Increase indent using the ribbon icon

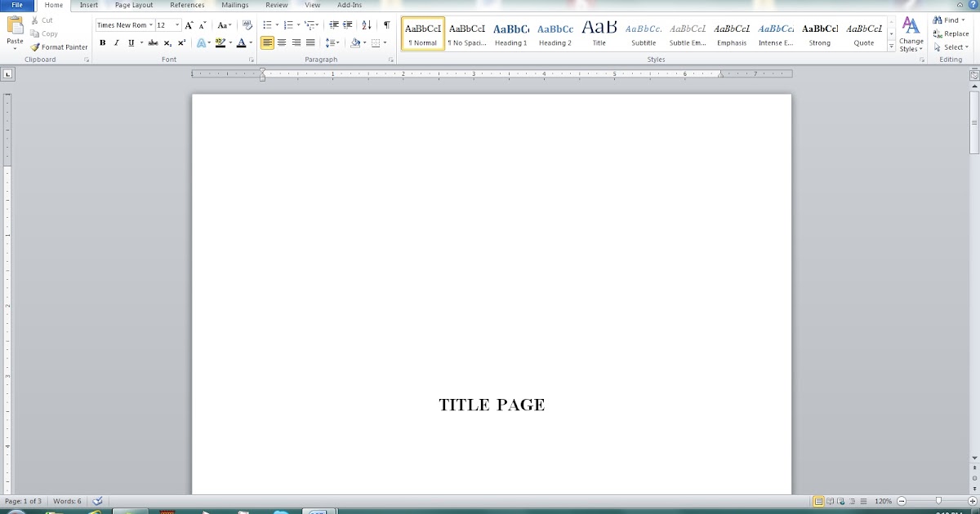pyautogui.click(x=346, y=24)
